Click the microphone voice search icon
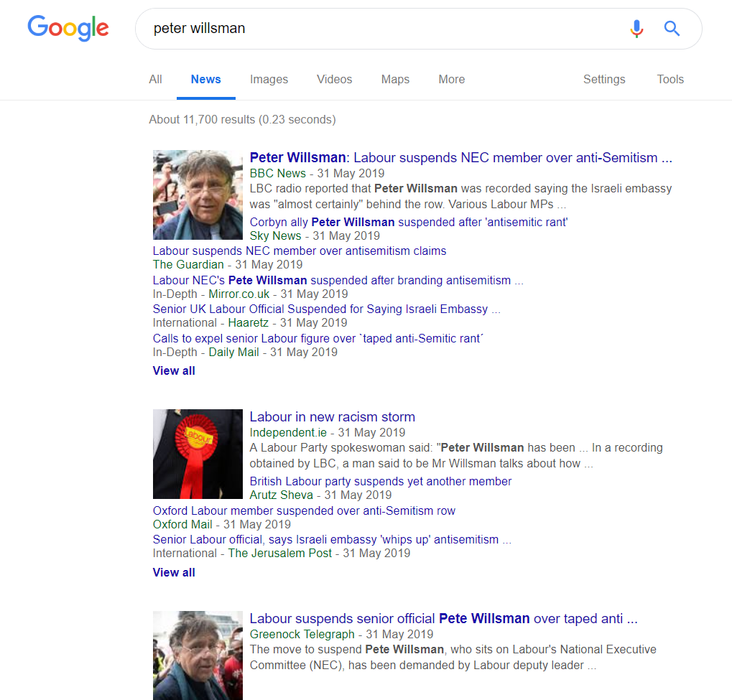Image resolution: width=732 pixels, height=700 pixels. click(x=636, y=29)
